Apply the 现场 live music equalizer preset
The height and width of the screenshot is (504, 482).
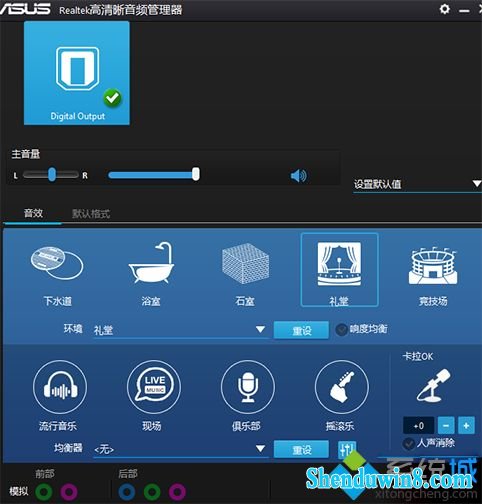pyautogui.click(x=154, y=387)
